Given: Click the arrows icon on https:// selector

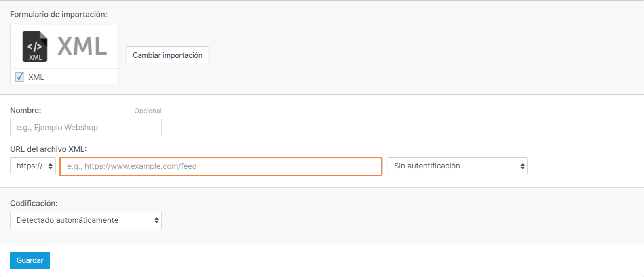Looking at the screenshot, I should [x=51, y=166].
